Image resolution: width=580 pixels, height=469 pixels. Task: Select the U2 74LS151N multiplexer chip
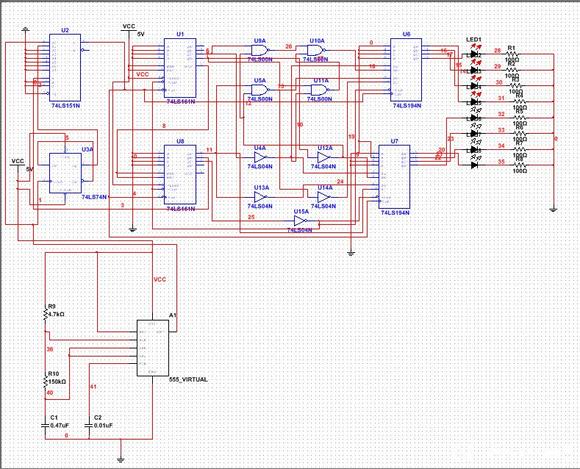point(65,68)
